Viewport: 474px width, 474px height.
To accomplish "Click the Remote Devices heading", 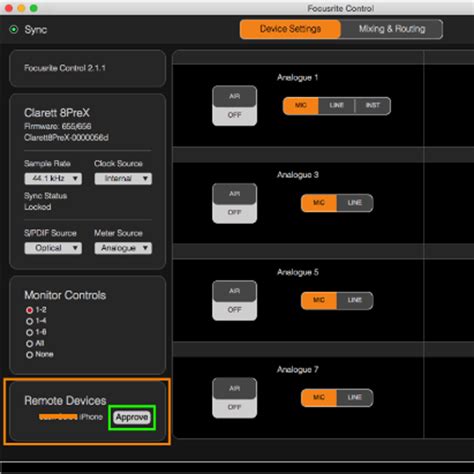I will [65, 401].
